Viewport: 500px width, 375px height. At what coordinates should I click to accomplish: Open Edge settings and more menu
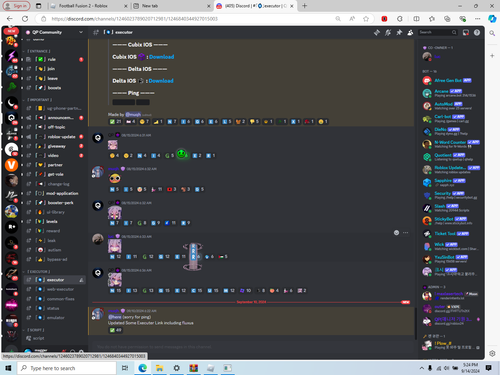click(x=478, y=19)
